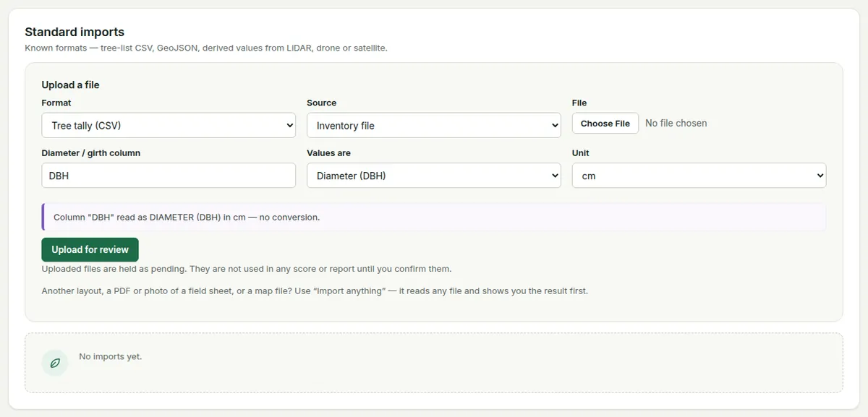This screenshot has width=868, height=417.
Task: Click the Source field label
Action: pyautogui.click(x=322, y=103)
